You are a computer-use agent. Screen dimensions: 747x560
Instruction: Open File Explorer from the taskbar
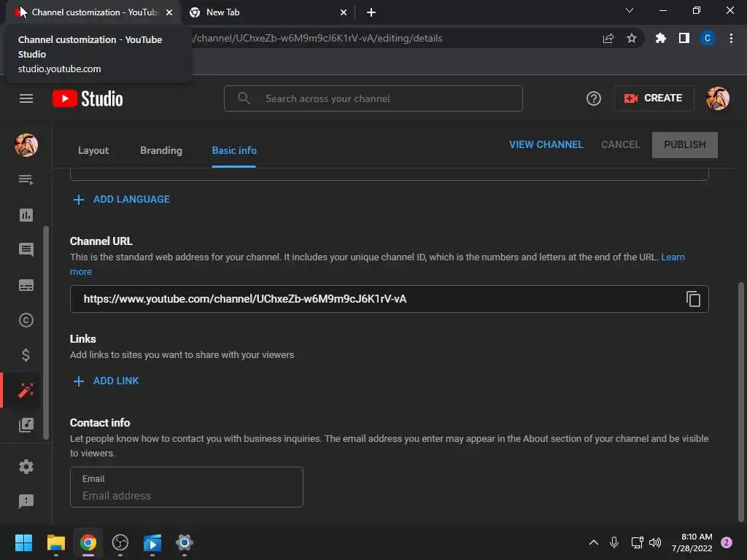click(55, 542)
